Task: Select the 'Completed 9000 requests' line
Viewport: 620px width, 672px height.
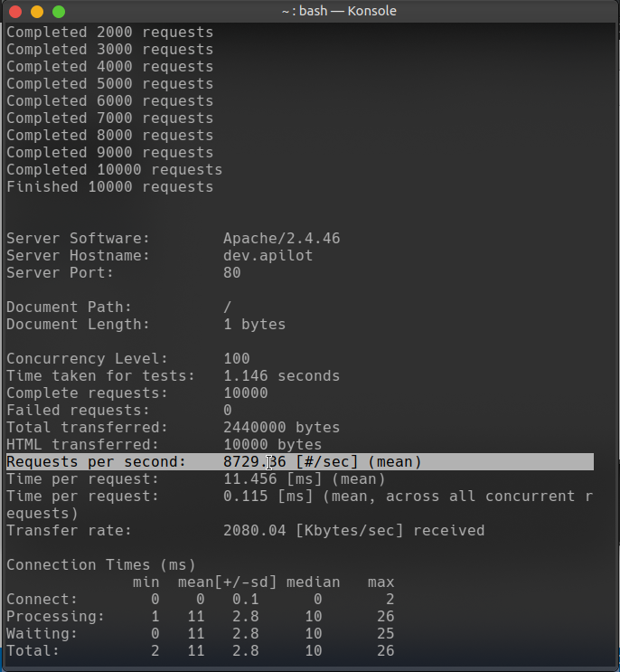Action: (109, 153)
